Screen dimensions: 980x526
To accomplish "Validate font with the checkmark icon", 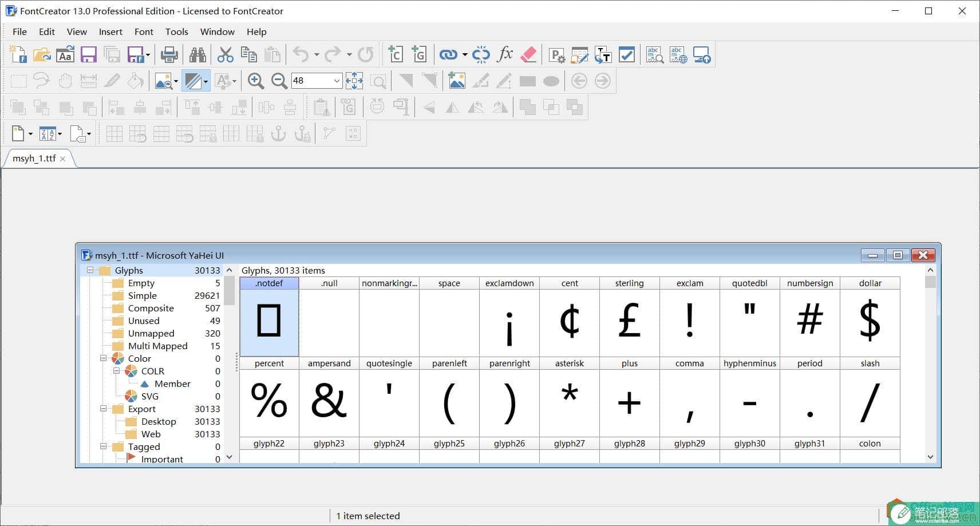I will tap(627, 55).
